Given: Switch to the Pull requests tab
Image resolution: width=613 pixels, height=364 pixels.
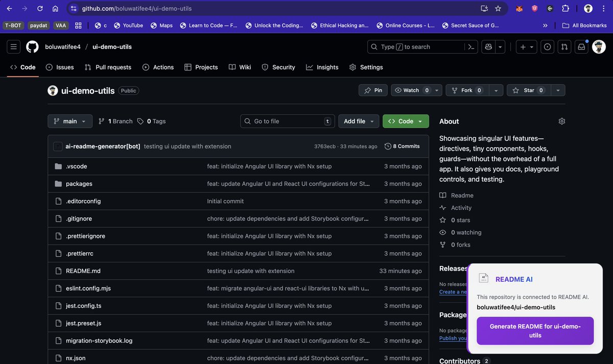Looking at the screenshot, I should (x=108, y=67).
